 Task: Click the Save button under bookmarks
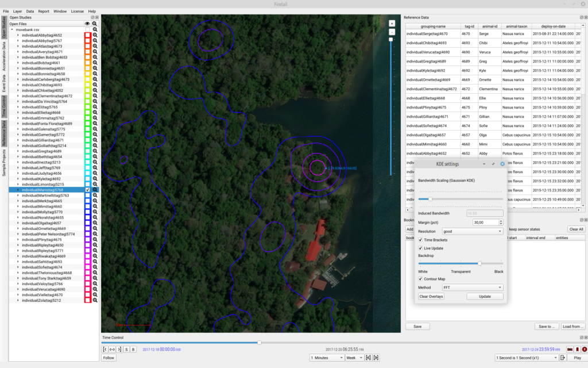tap(417, 327)
